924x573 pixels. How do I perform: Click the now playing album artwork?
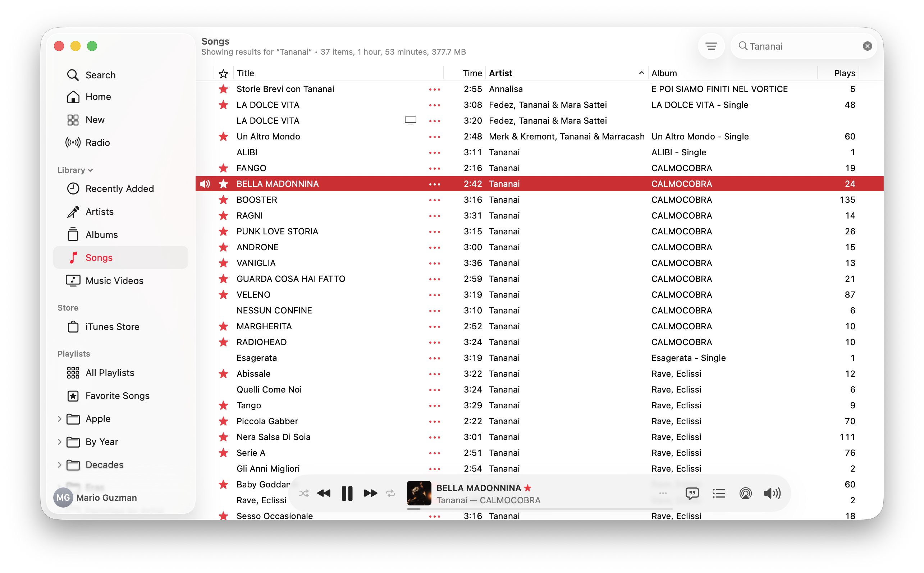pos(419,493)
